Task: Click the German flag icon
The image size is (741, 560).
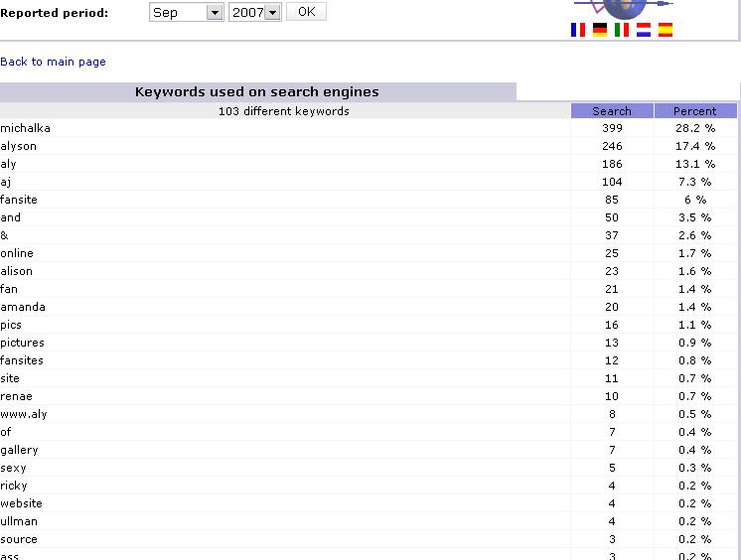Action: 600,30
